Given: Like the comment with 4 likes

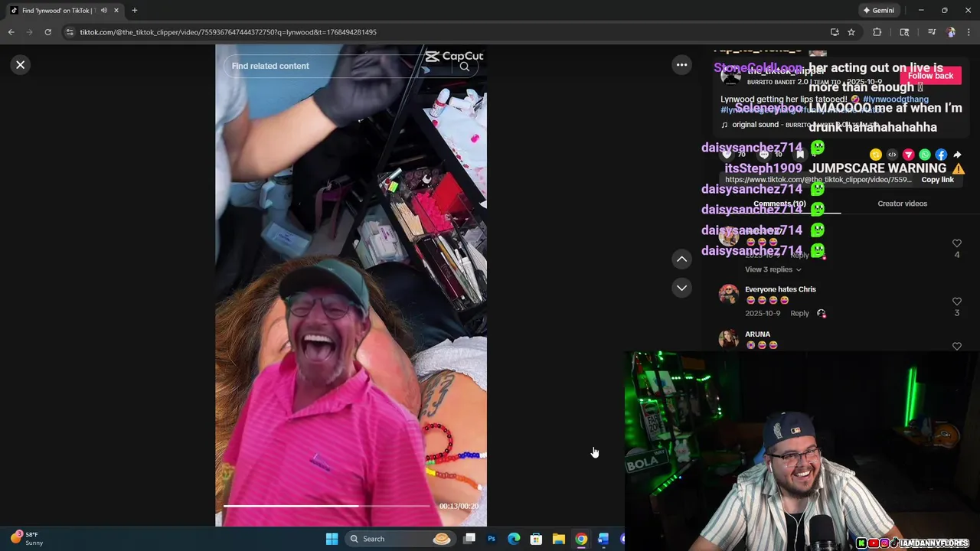Looking at the screenshot, I should tap(957, 243).
